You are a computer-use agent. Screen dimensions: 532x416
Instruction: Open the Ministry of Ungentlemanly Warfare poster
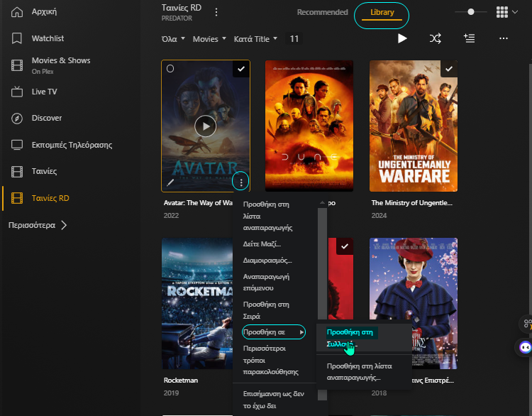pos(414,126)
